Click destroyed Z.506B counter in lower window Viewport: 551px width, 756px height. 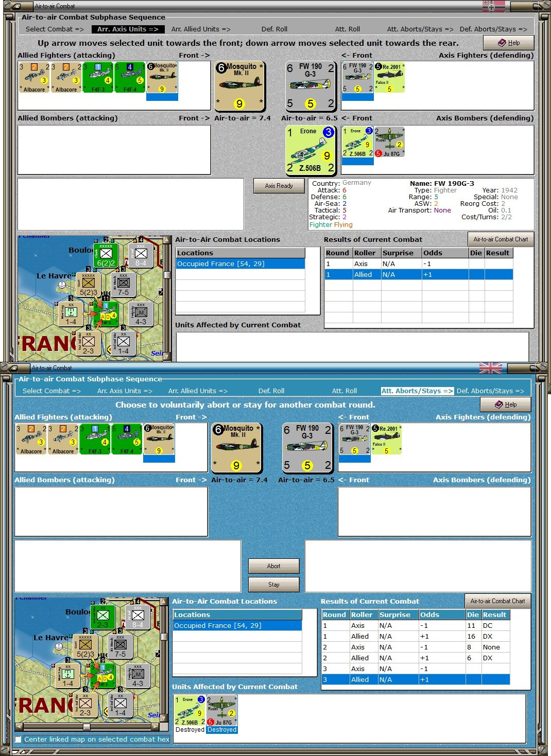point(190,711)
